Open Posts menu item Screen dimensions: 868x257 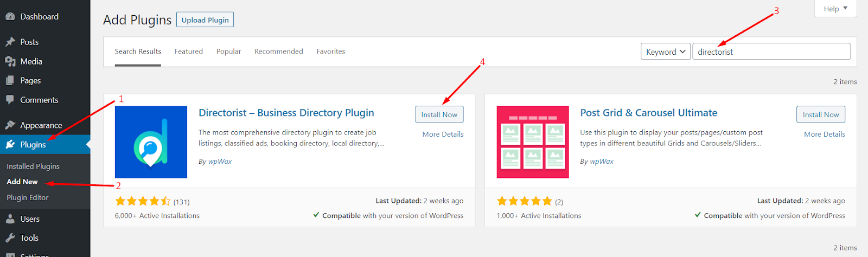click(x=45, y=42)
